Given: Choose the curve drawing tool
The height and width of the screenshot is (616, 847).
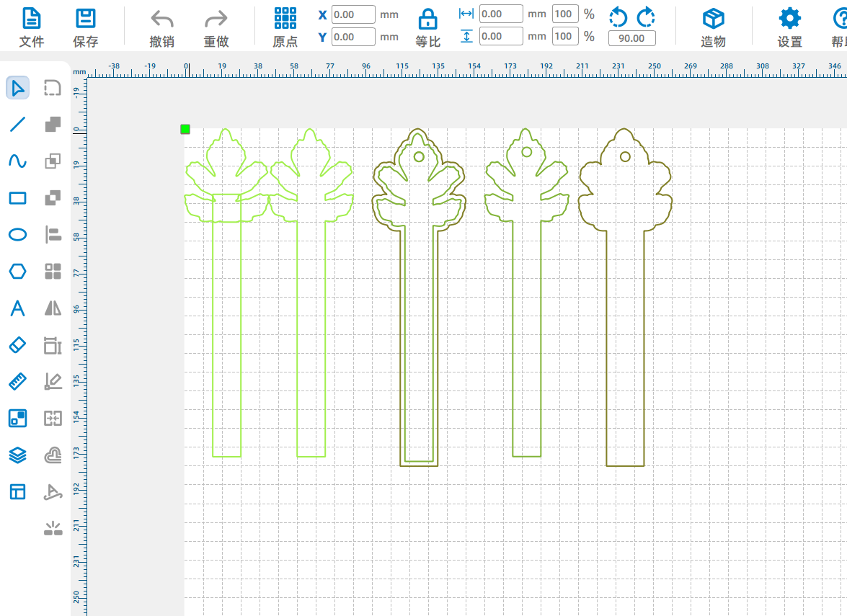Looking at the screenshot, I should point(17,161).
